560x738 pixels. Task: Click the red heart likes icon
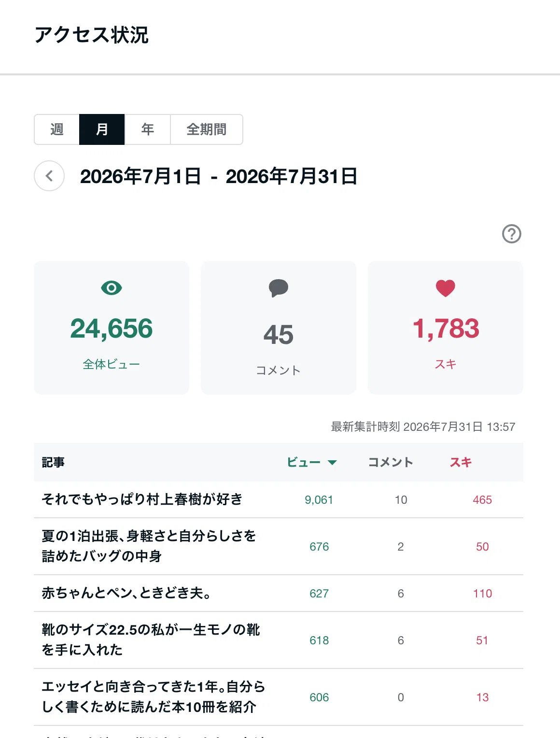click(x=446, y=288)
